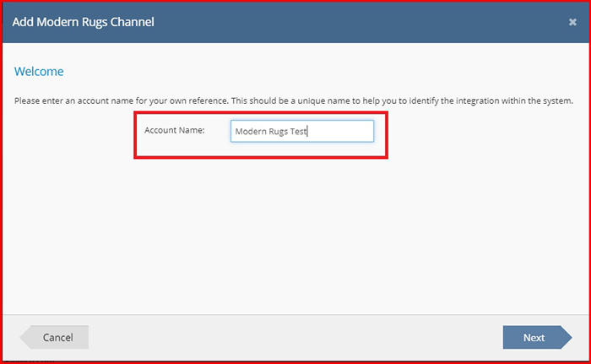Click the 'Please enter an account name' instruction text
This screenshot has height=364, width=591.
coord(294,101)
